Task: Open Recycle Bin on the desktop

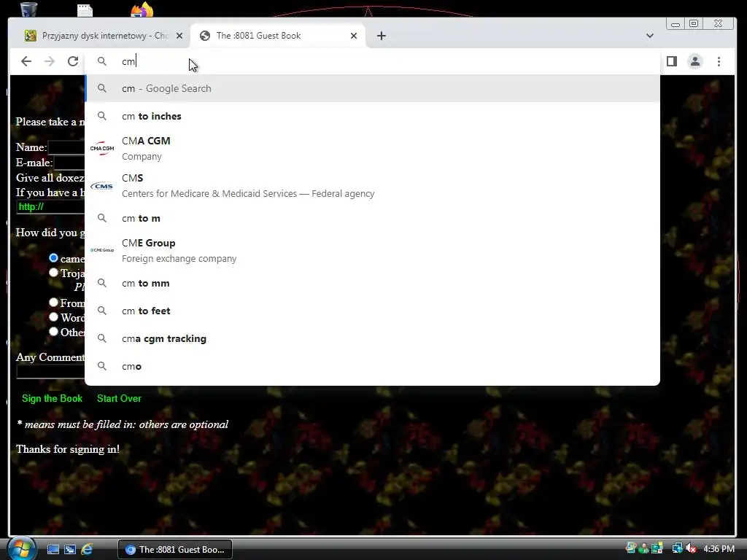Action: coord(28,9)
